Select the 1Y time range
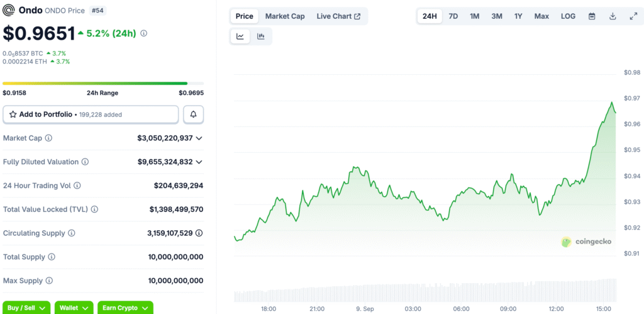The width and height of the screenshot is (644, 314). (518, 16)
